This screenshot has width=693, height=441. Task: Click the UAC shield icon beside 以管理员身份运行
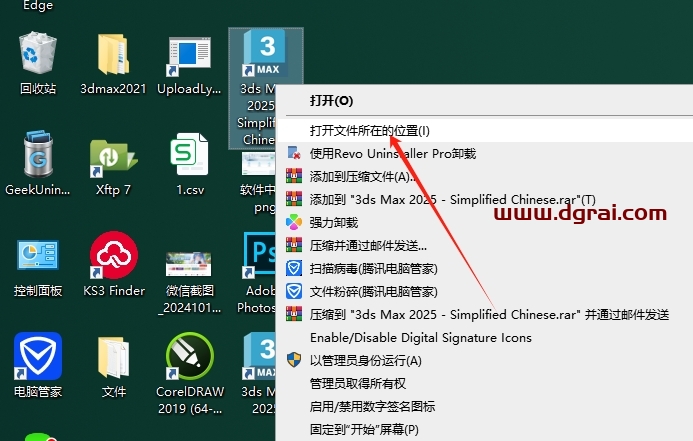(294, 360)
